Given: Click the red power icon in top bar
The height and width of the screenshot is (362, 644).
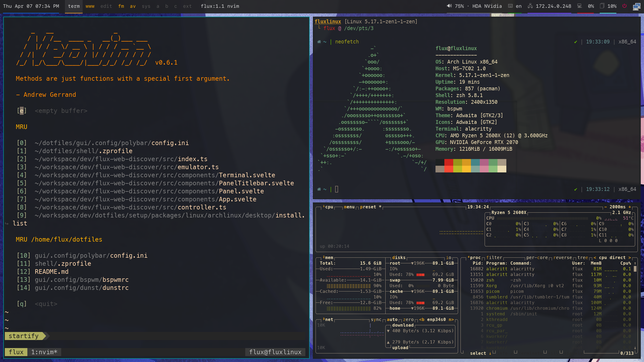Looking at the screenshot, I should 625,6.
